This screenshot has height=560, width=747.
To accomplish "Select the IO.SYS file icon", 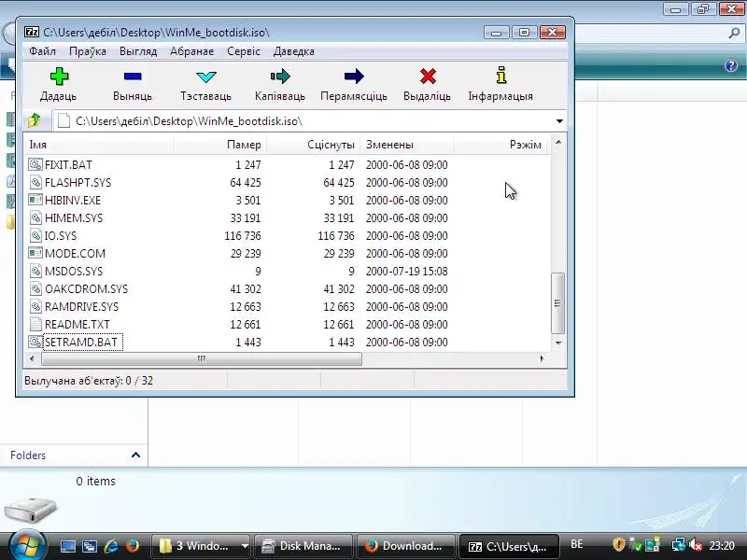I will [35, 236].
